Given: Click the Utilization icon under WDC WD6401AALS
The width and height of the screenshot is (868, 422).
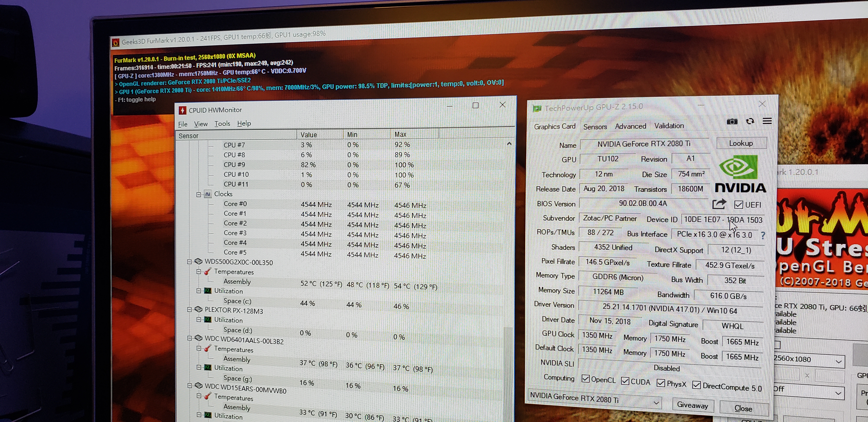Looking at the screenshot, I should click(208, 367).
